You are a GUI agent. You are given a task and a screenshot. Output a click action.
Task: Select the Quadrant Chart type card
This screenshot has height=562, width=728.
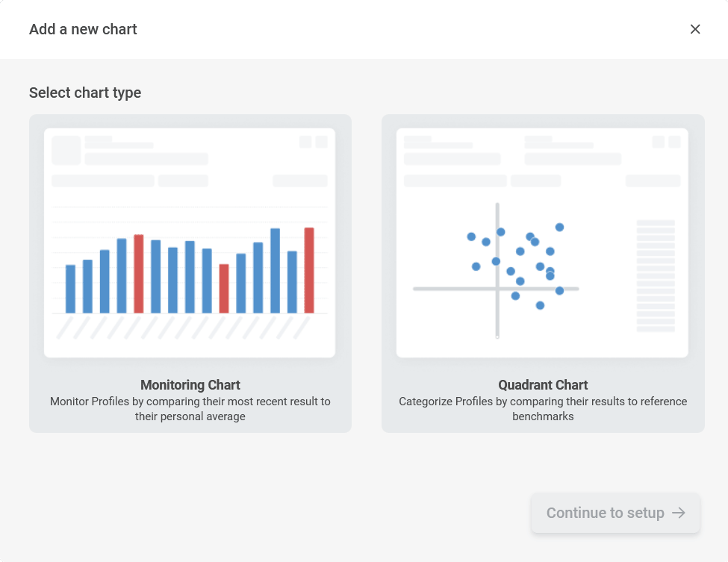point(543,273)
